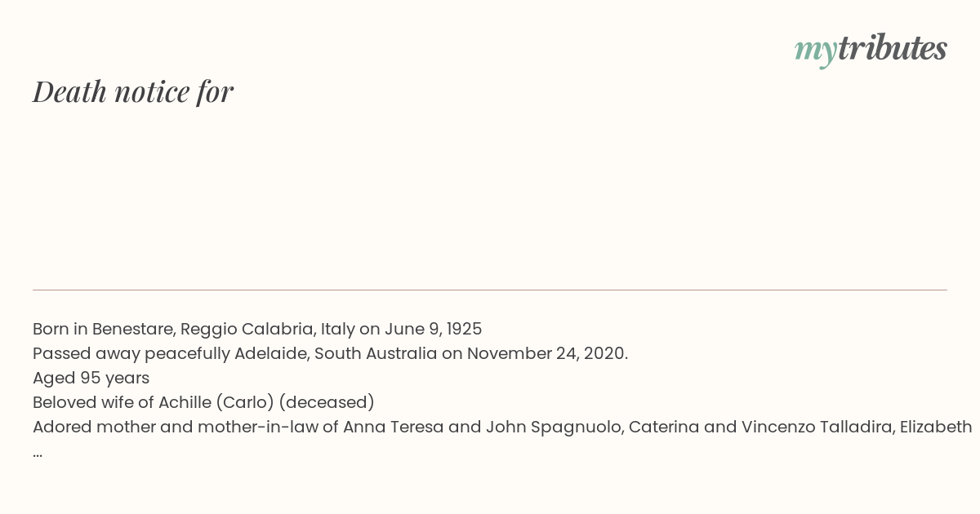The image size is (980, 514).
Task: Click the mytributes logo
Action: 871,50
